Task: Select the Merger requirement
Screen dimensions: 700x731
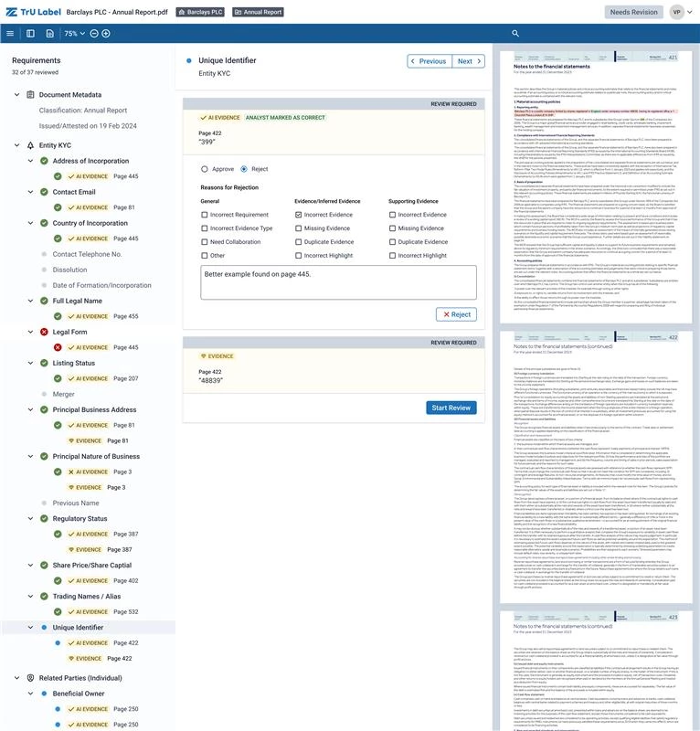Action: 63,395
